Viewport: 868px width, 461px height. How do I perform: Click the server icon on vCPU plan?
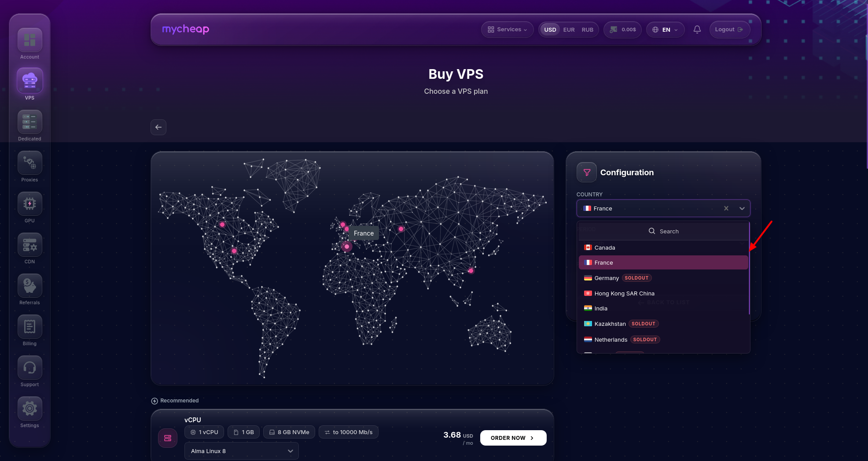[x=167, y=438]
